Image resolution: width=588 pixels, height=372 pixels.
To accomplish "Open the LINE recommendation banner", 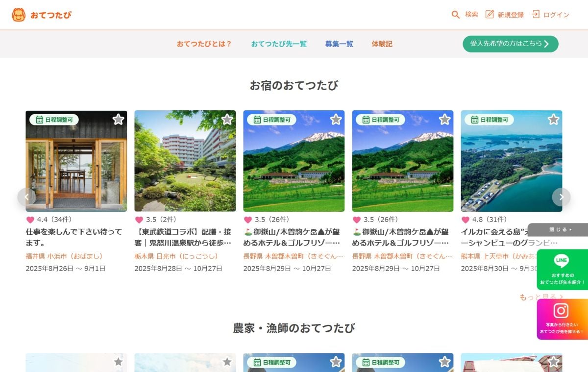I will click(x=562, y=269).
